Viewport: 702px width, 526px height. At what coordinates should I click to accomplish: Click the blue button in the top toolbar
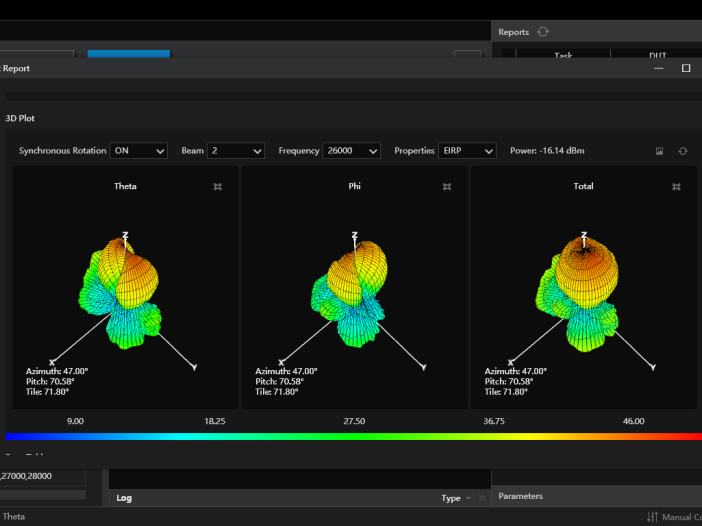click(129, 55)
